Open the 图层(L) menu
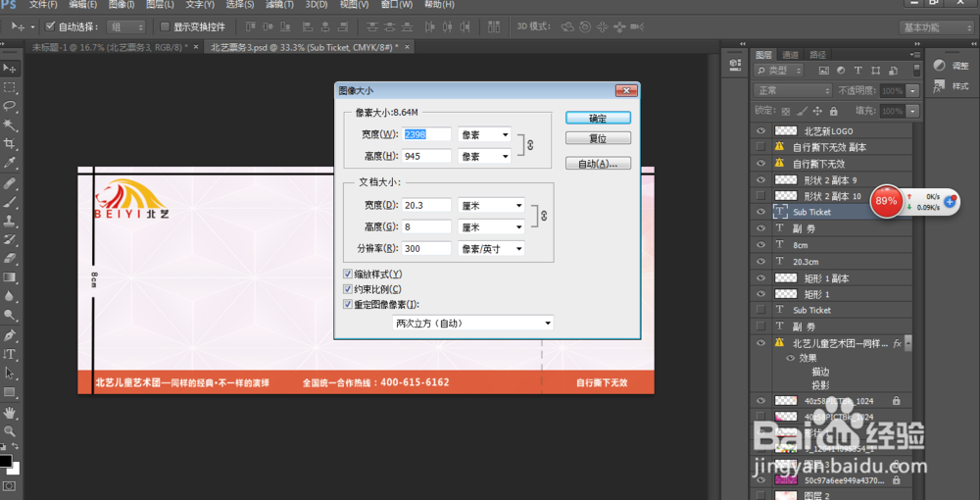 tap(160, 5)
